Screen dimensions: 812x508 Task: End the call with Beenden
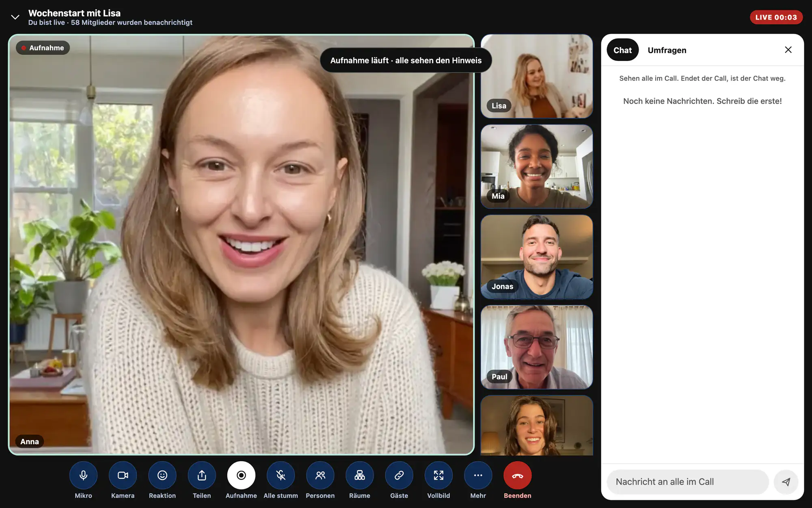coord(518,475)
